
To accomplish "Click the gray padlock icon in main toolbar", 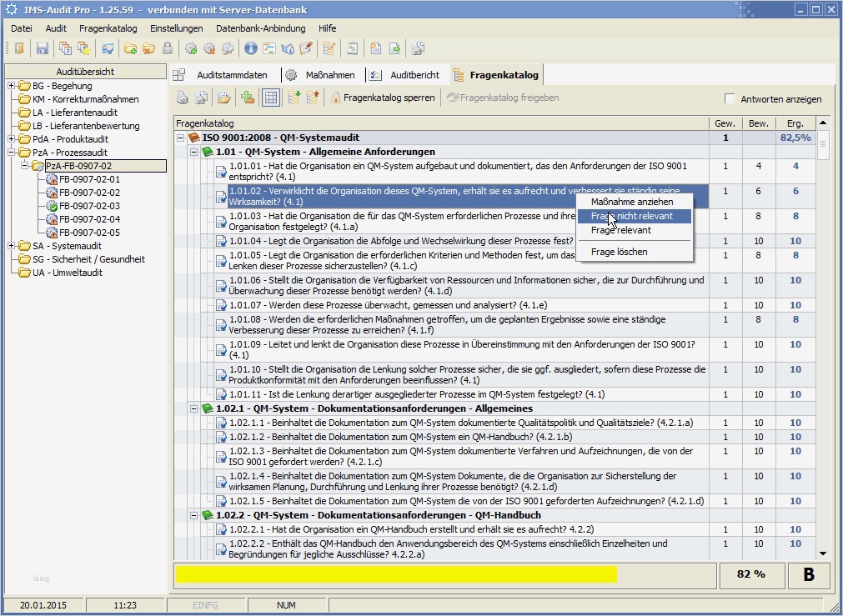I will point(168,48).
